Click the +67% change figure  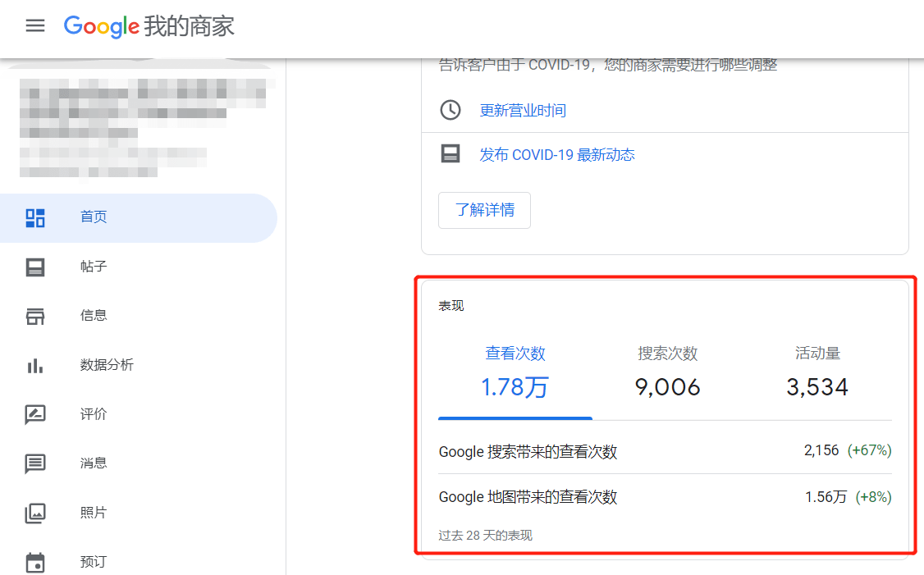tap(869, 450)
